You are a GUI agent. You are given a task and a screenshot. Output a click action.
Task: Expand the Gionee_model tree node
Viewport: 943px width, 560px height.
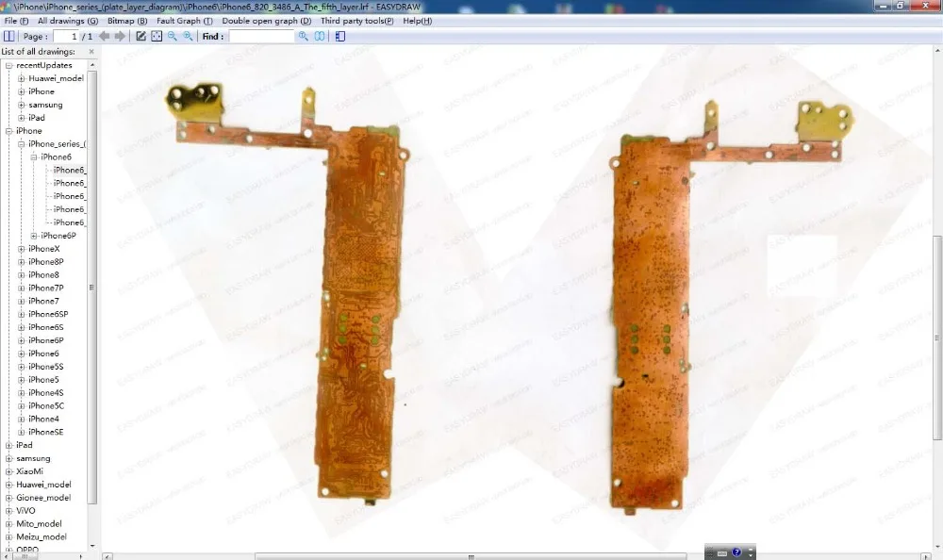[9, 498]
